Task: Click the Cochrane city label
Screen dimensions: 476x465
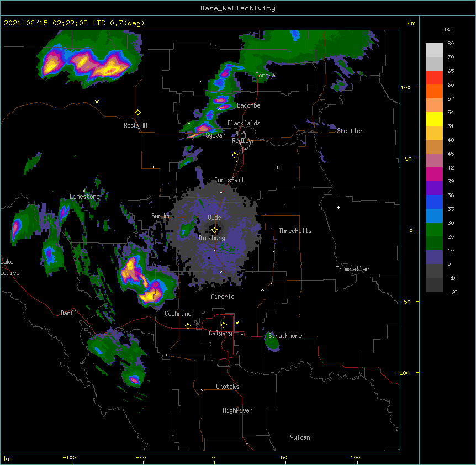Action: tap(178, 314)
